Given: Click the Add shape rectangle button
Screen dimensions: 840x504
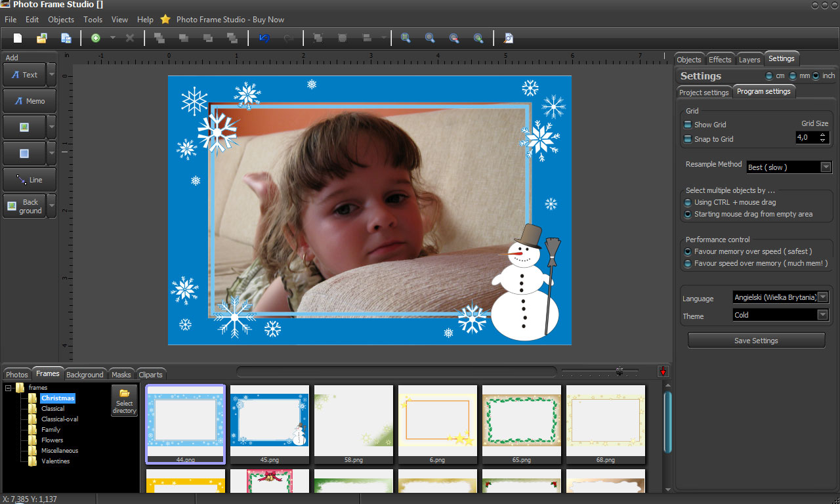Looking at the screenshot, I should [24, 154].
